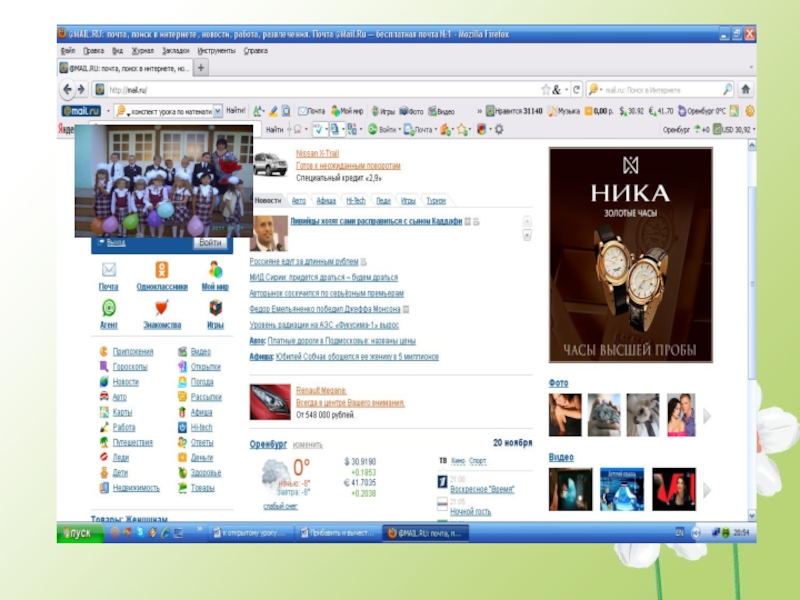This screenshot has width=800, height=600.
Task: Open the Windows пуск start button
Action: pos(80,533)
